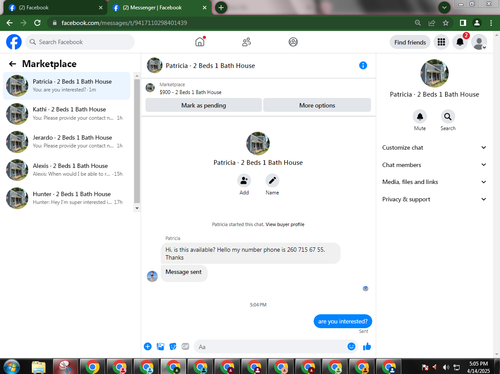500x374 pixels.
Task: Open the share page icon in address bar
Action: pyautogui.click(x=432, y=23)
